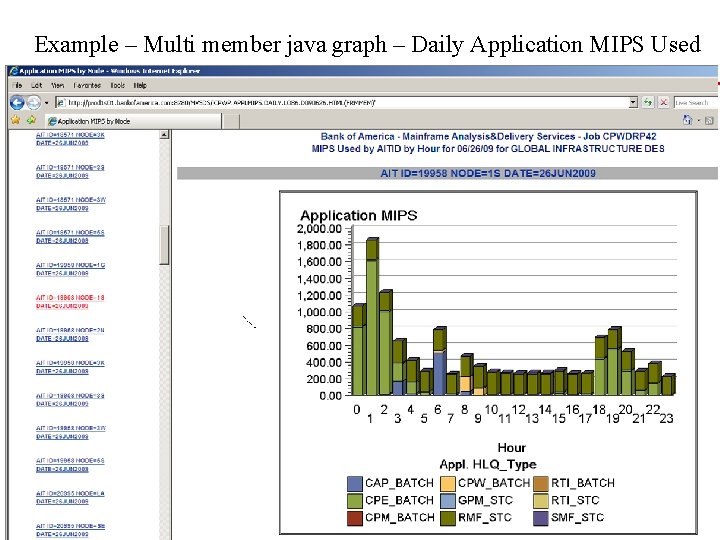Open the second NODE=5S link in the list
720x540 pixels.
click(x=70, y=465)
